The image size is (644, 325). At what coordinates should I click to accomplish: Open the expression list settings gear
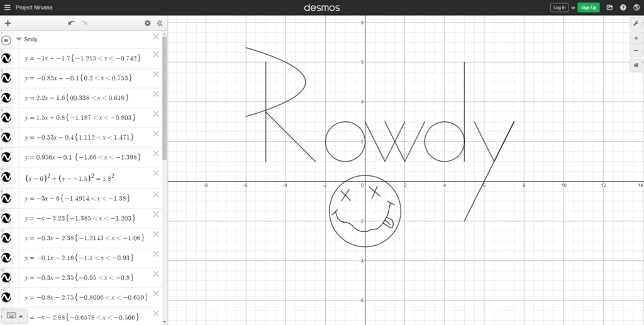tap(147, 23)
